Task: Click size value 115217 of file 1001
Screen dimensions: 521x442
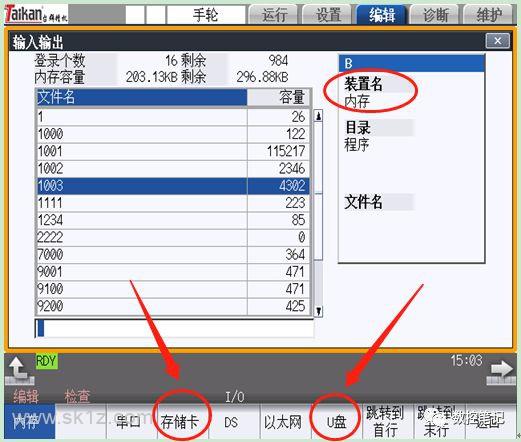Action: click(286, 151)
